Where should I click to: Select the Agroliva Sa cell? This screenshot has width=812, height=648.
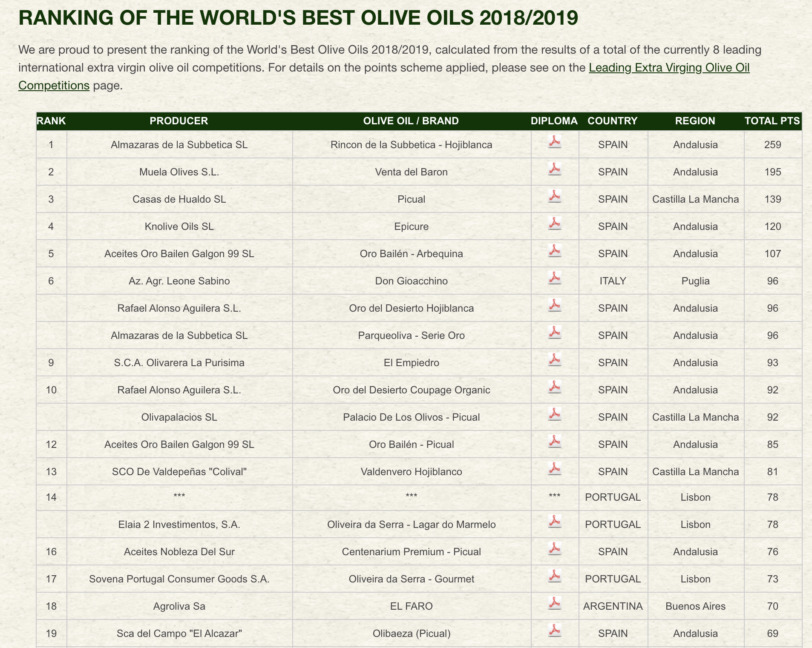(x=179, y=606)
